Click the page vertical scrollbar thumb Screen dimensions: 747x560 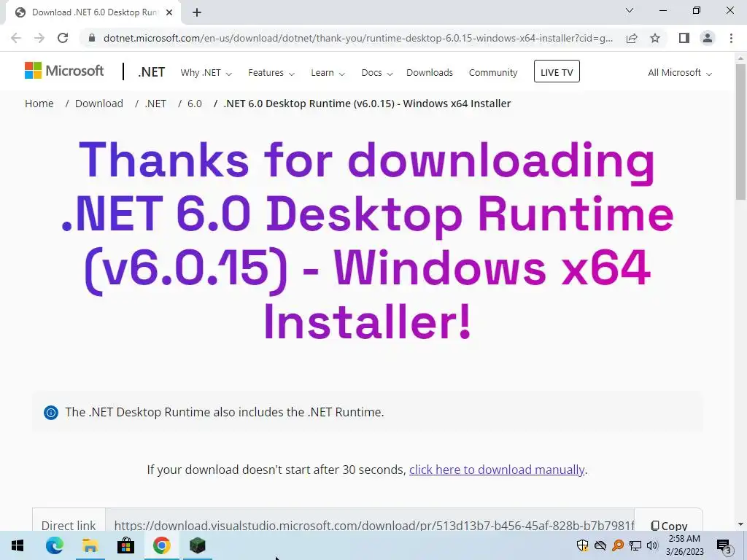(740, 131)
